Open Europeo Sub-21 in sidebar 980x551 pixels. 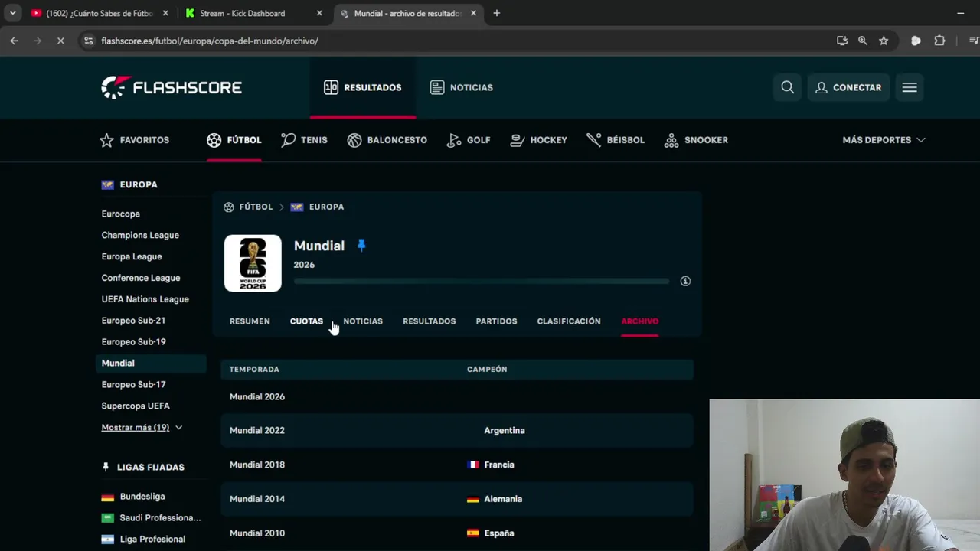133,321
